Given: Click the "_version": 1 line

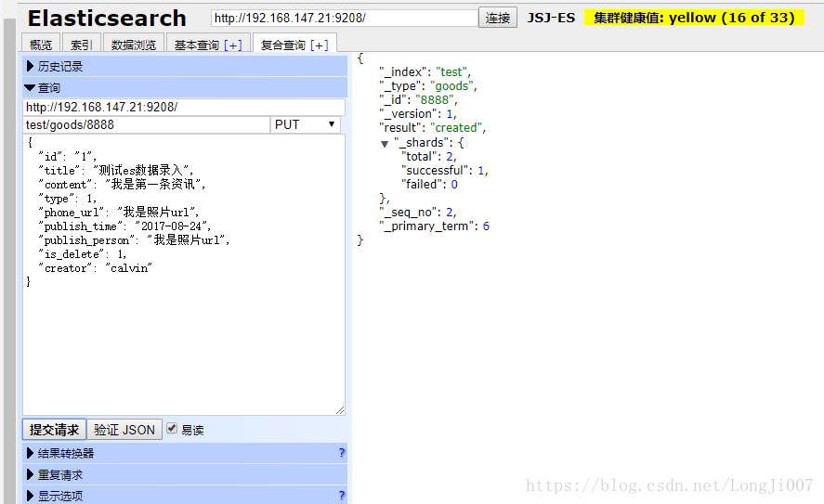Looking at the screenshot, I should (418, 114).
